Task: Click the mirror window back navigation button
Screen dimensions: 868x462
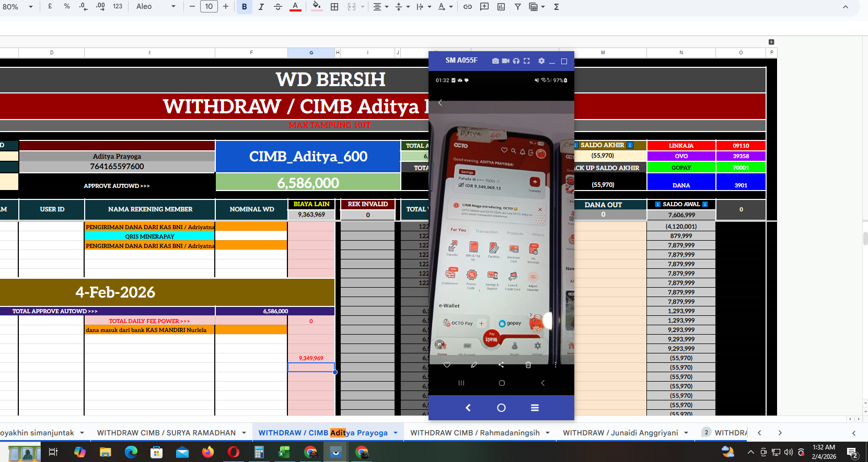Action: point(468,408)
